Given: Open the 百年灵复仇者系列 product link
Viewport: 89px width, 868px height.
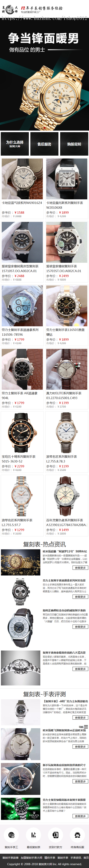Looking at the screenshot, I should [x=67, y=522].
